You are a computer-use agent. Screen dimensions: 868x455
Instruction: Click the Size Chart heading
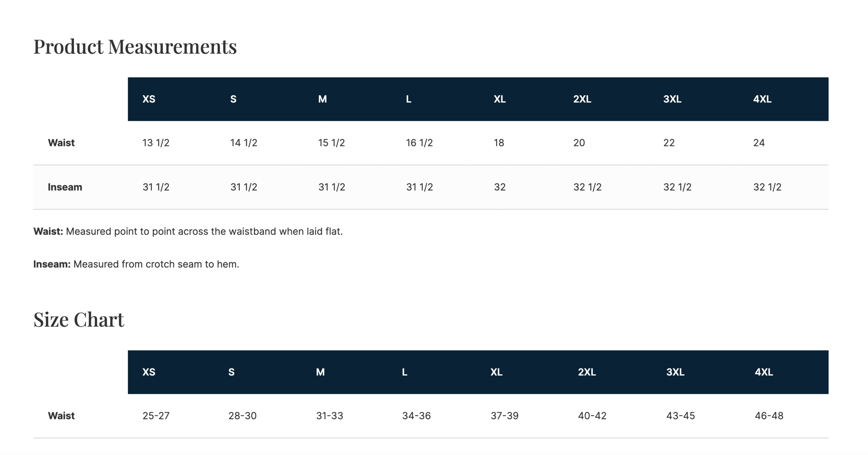(x=79, y=320)
